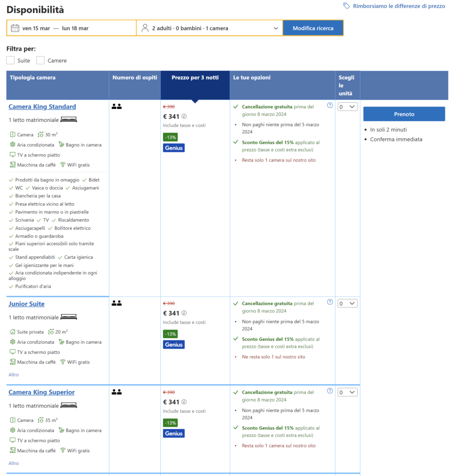Click the price tag icon beside Rimborsiamo
Image resolution: width=469 pixels, height=476 pixels.
click(x=346, y=6)
